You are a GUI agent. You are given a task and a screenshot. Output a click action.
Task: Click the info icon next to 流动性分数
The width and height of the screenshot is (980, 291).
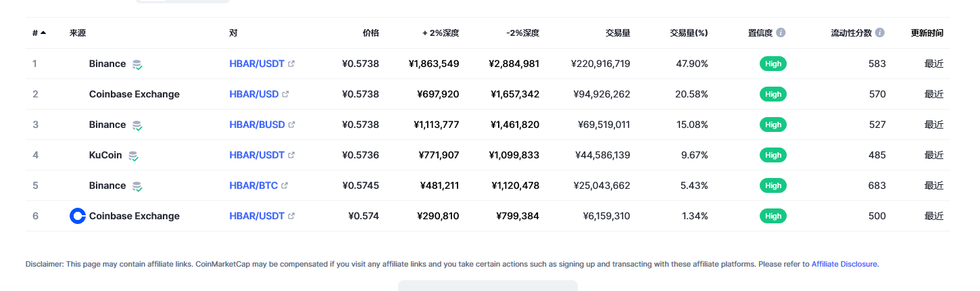pos(879,32)
